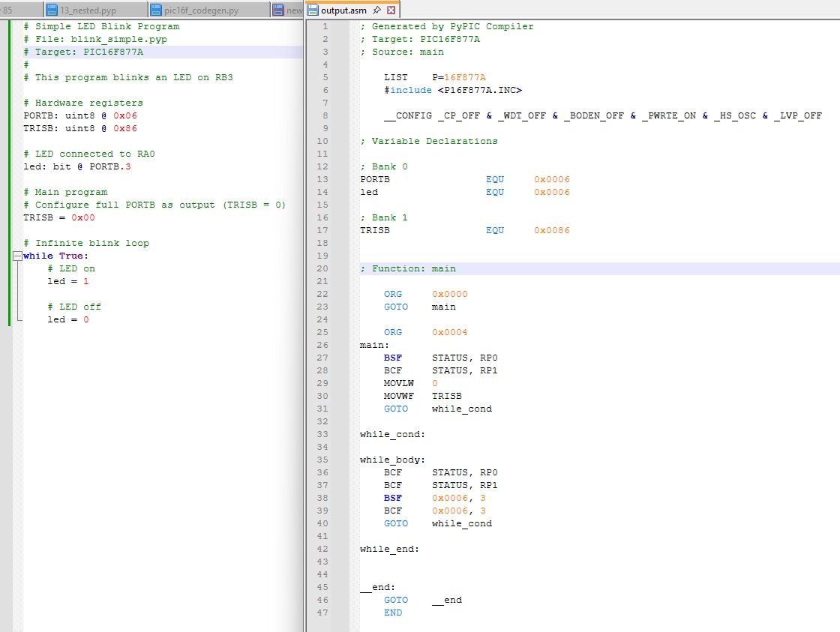Click the '__end:' label
The height and width of the screenshot is (632, 840).
[x=378, y=588]
